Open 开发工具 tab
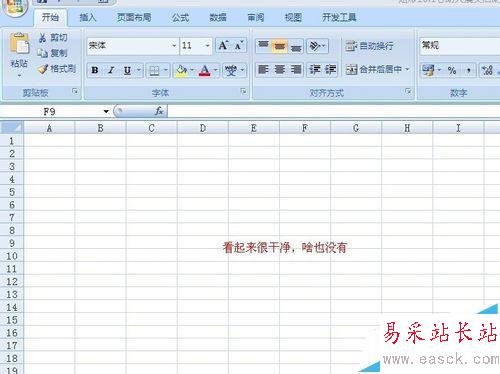 click(x=339, y=17)
